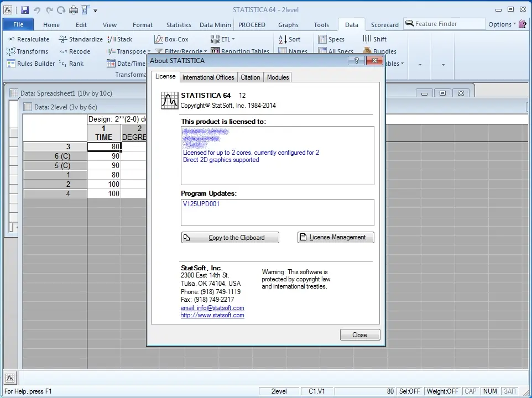Click the Recalculate icon
The image size is (532, 398).
coord(11,39)
